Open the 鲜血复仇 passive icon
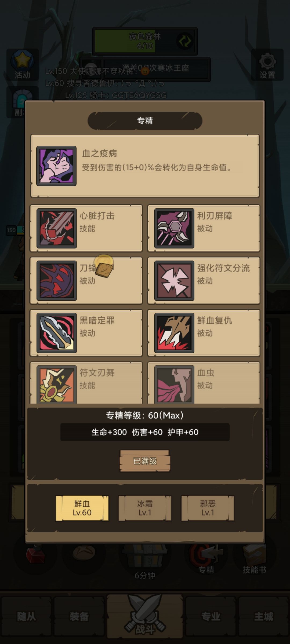The width and height of the screenshot is (290, 644). tap(174, 333)
